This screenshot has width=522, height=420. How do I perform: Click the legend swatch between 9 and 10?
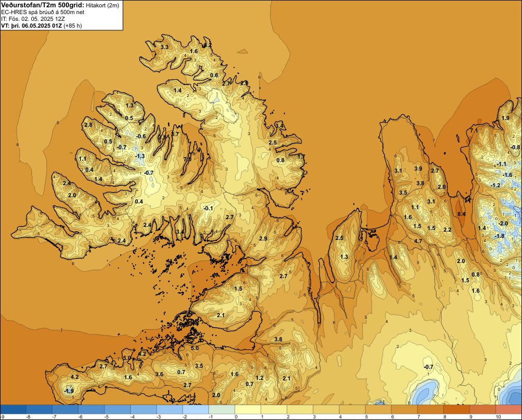tap(483, 409)
